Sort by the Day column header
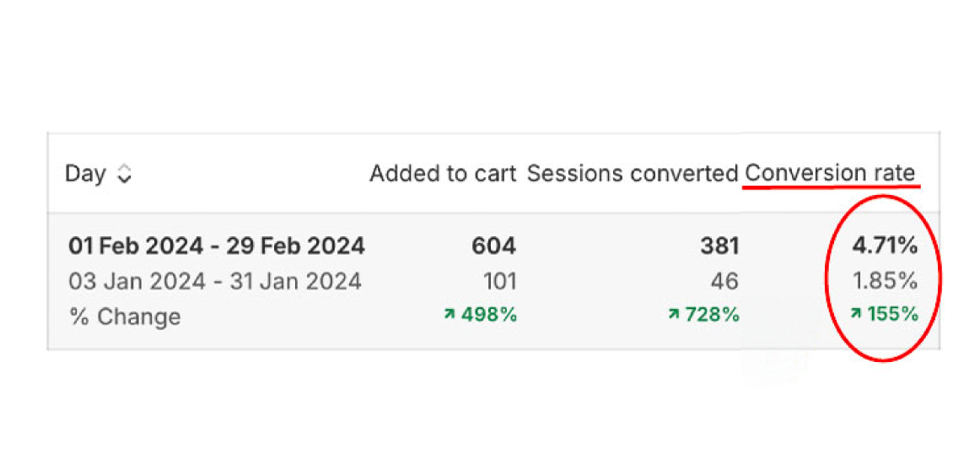Viewport: 980px width, 465px height. (85, 174)
